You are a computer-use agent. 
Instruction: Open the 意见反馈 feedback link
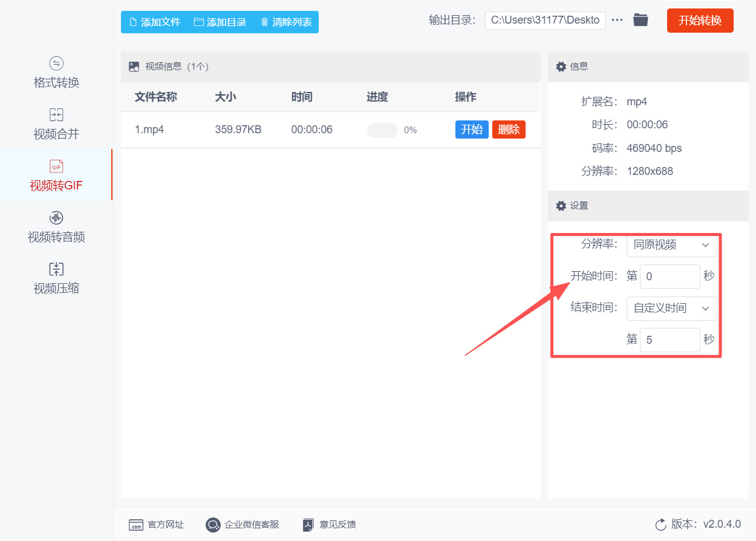(329, 525)
